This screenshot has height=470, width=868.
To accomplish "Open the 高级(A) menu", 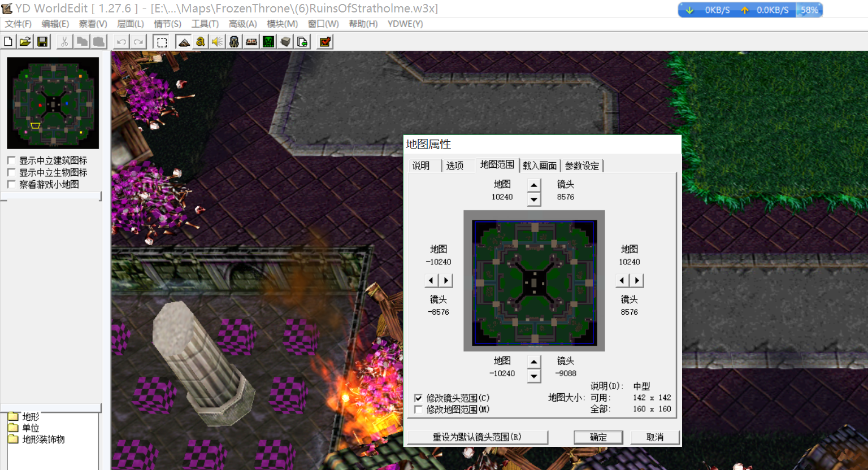I will [x=243, y=24].
